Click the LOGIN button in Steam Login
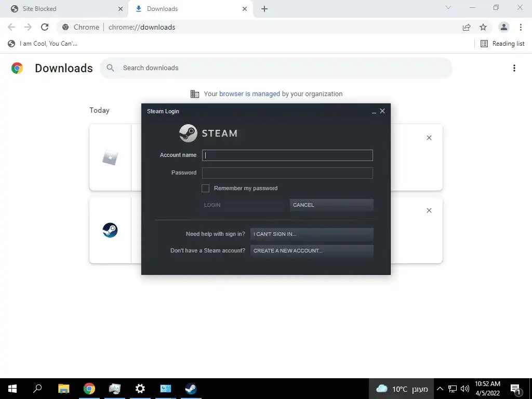The width and height of the screenshot is (532, 399). pyautogui.click(x=242, y=205)
